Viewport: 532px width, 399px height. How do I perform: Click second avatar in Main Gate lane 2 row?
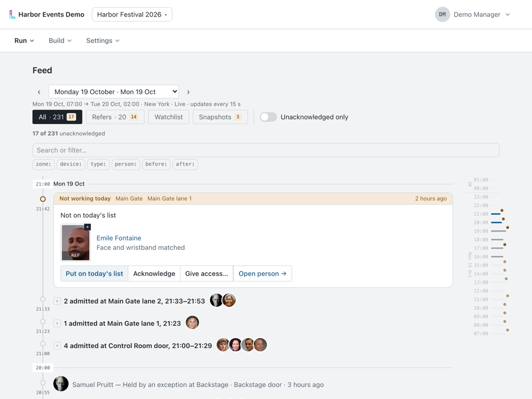pyautogui.click(x=229, y=300)
